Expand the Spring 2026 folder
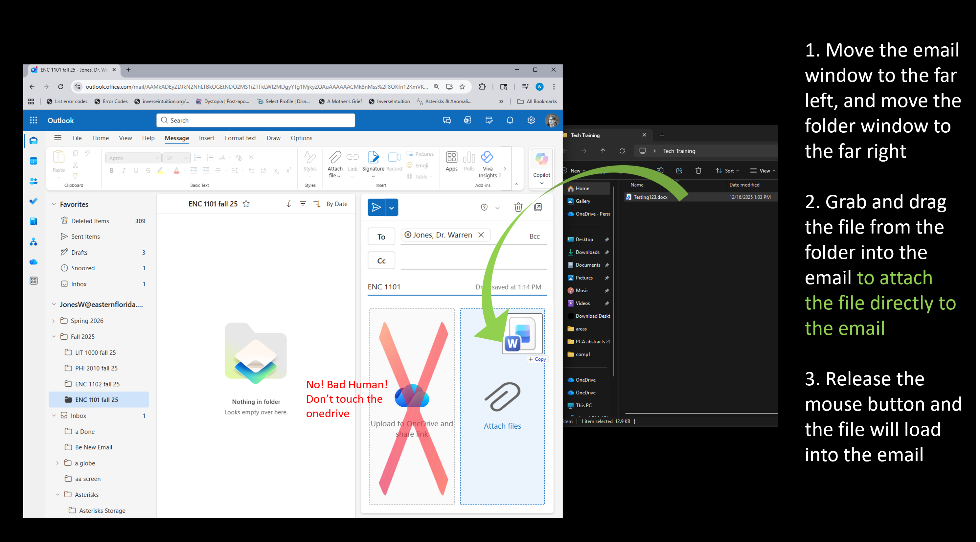The height and width of the screenshot is (542, 980). point(54,321)
